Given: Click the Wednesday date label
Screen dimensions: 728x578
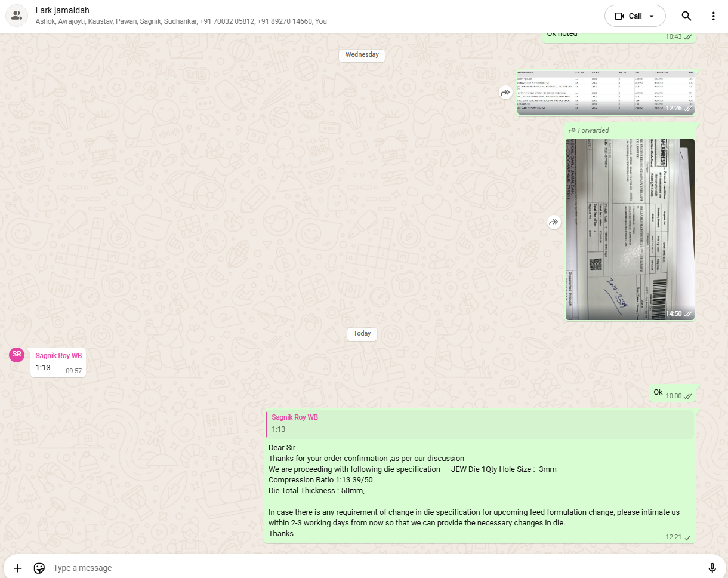Looking at the screenshot, I should coord(362,55).
